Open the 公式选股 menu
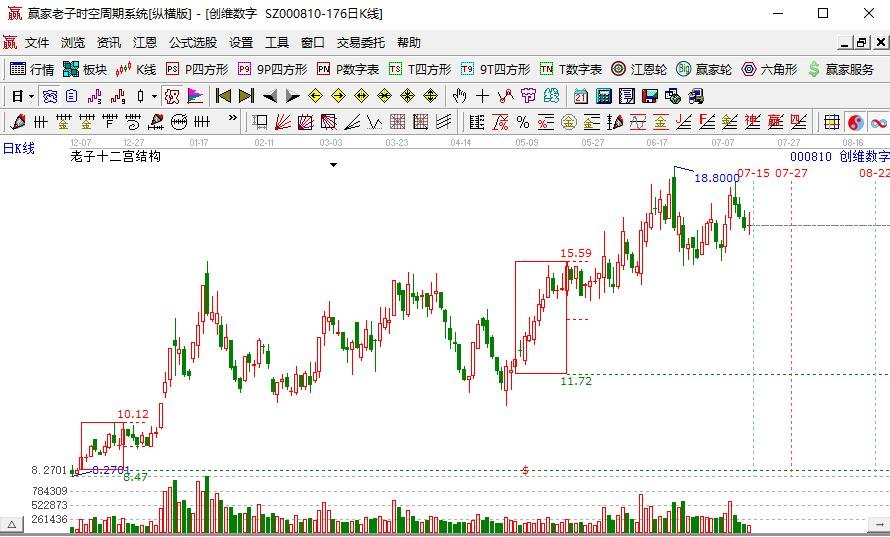 tap(193, 43)
